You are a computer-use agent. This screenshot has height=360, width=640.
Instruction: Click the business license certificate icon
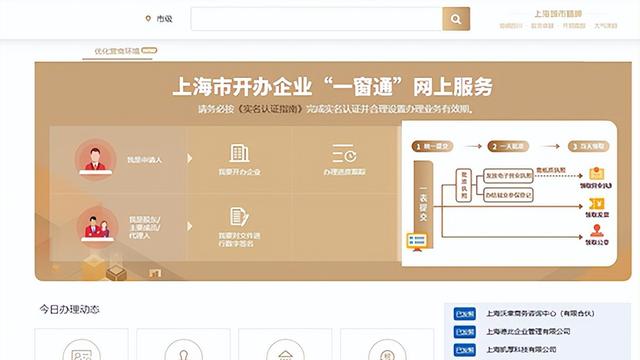(596, 173)
